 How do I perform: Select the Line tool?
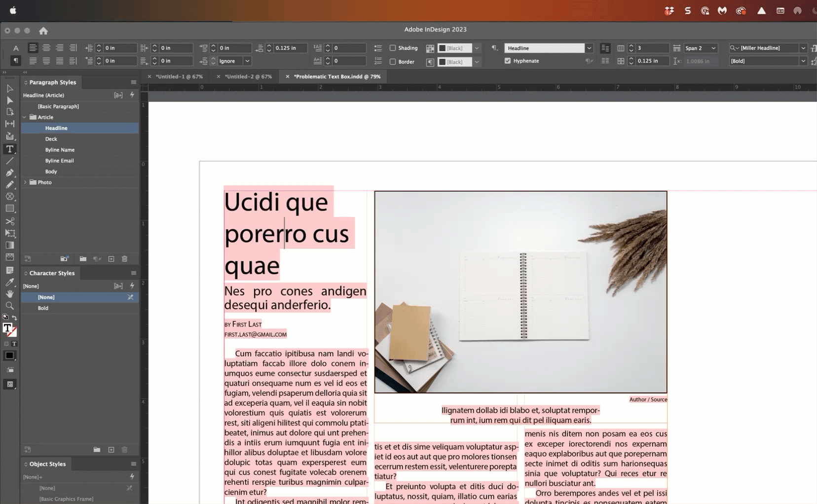pos(9,161)
